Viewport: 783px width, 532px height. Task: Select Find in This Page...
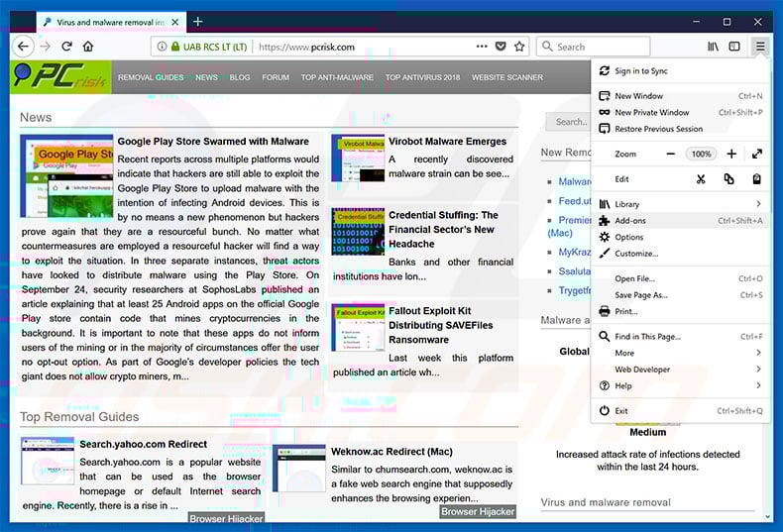(x=680, y=337)
